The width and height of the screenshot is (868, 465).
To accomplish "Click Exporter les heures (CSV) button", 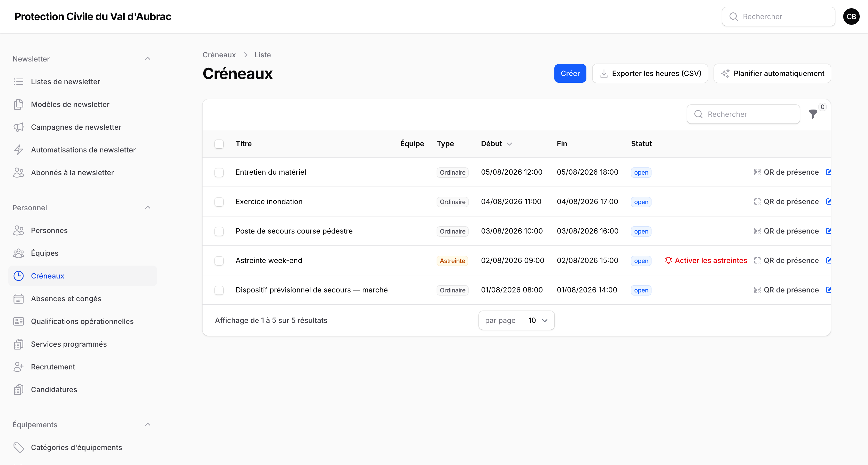I will 650,73.
